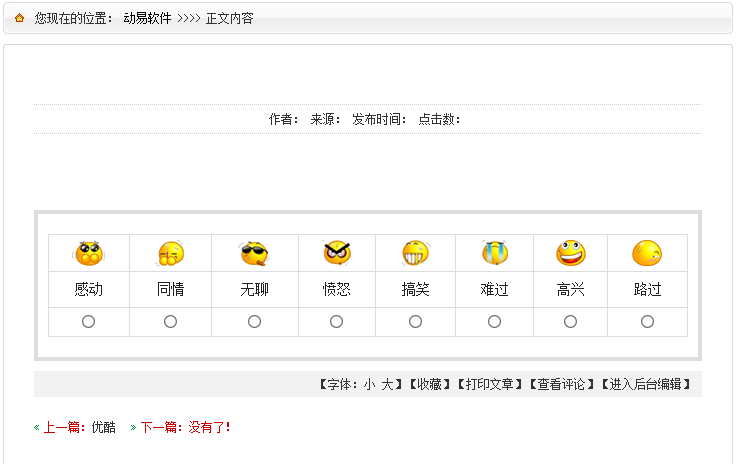Click the 搞笑 text label

415,289
